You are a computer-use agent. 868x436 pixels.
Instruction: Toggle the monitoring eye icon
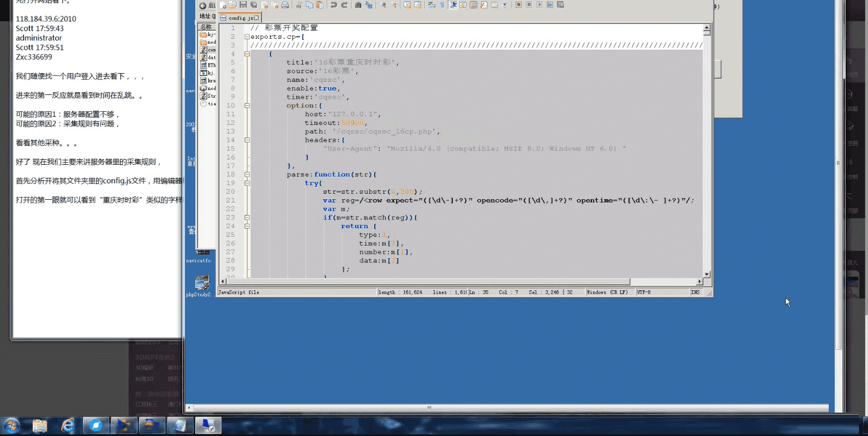[505, 5]
